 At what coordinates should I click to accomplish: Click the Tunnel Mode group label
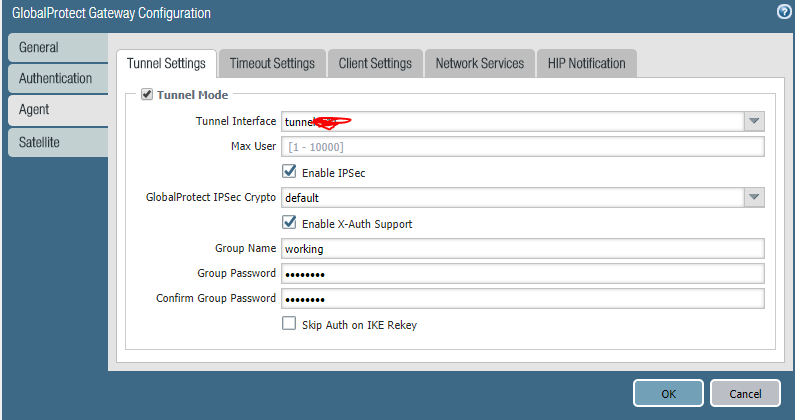(x=192, y=95)
